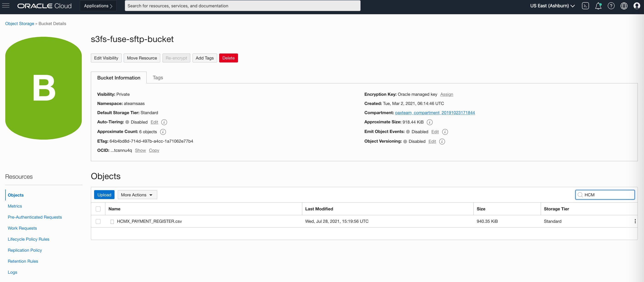The width and height of the screenshot is (644, 282).
Task: Check the select-all objects header checkbox
Action: pos(98,209)
